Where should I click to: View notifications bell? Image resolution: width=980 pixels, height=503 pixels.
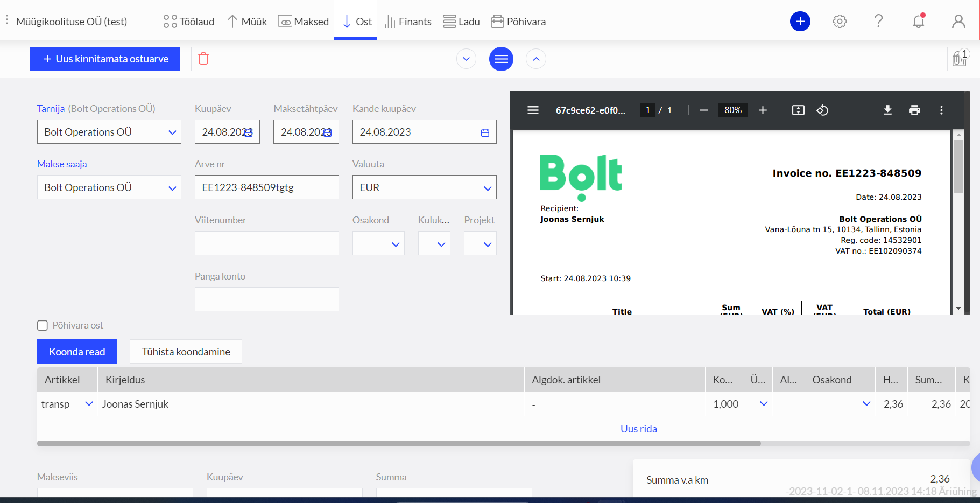click(x=919, y=21)
